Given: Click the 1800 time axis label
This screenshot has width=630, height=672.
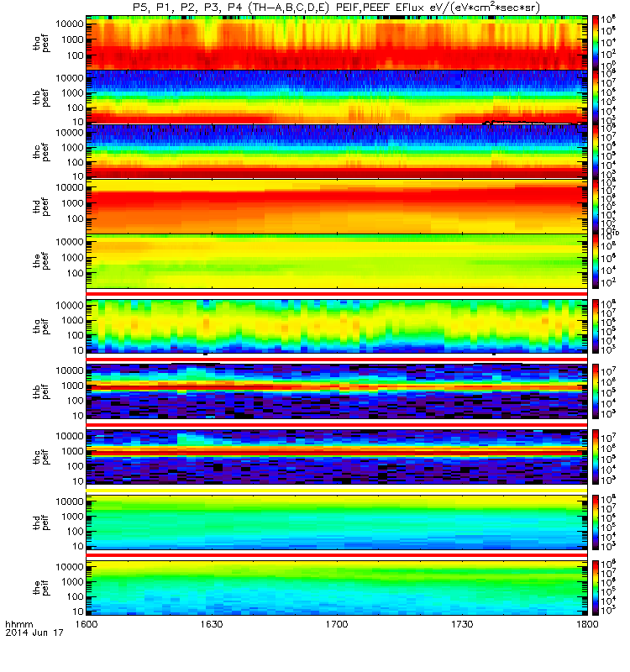Looking at the screenshot, I should coord(587,624).
